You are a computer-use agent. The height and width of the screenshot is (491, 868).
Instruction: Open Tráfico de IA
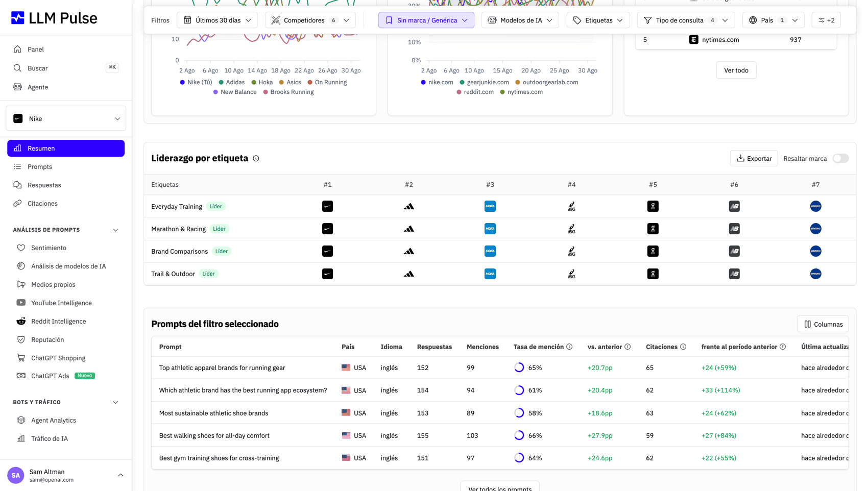pyautogui.click(x=66, y=439)
